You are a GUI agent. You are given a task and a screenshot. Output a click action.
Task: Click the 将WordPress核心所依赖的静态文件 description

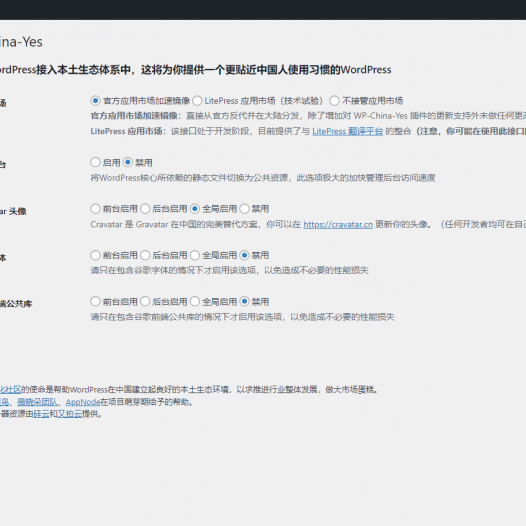coord(263,178)
